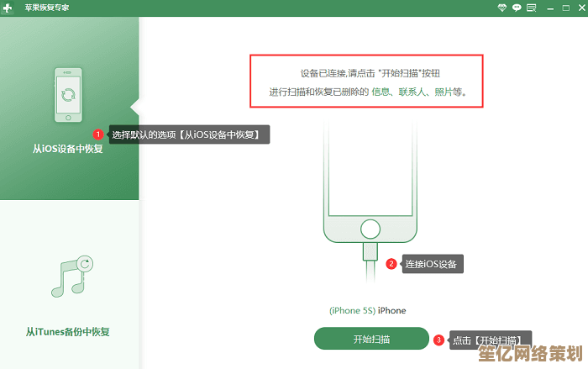Screen dimensions: 588x369
Task: Click the (iPhone 5S) device name label
Action: tap(352, 311)
